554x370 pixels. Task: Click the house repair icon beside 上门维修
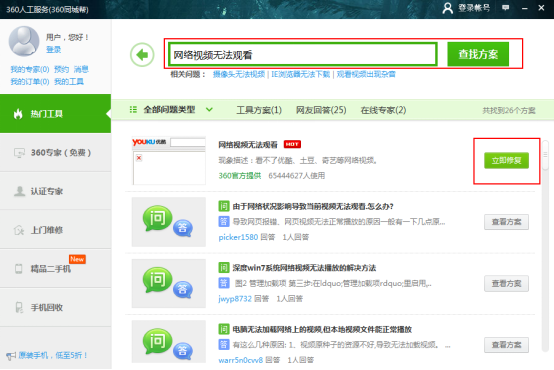pyautogui.click(x=19, y=230)
